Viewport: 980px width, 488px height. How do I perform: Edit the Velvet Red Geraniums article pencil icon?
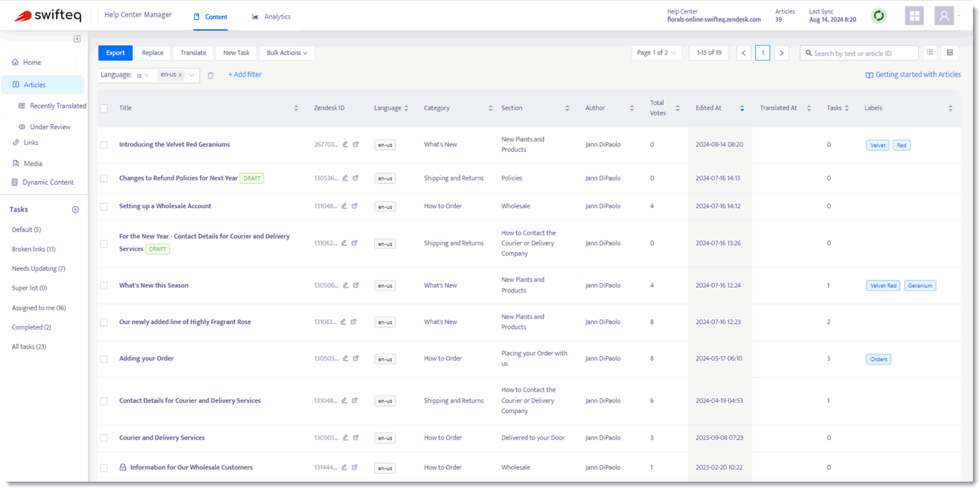345,144
